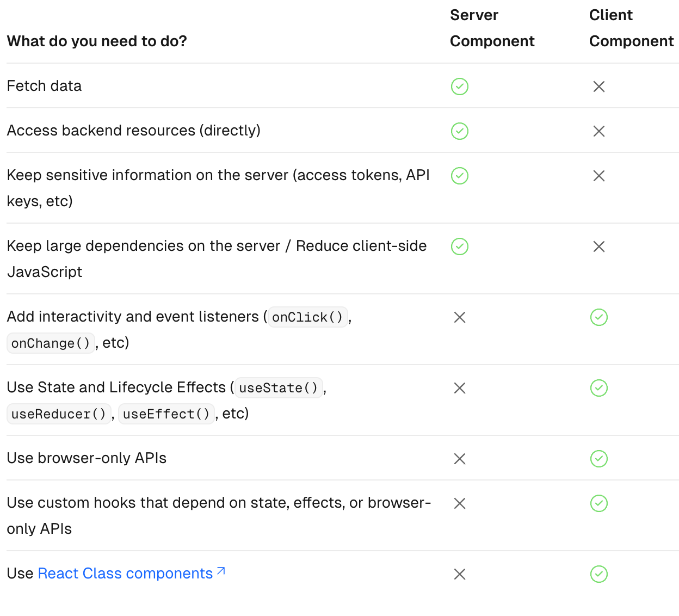This screenshot has width=679, height=616.
Task: Click Client checkmark for Use browser-only APIs
Action: click(599, 459)
